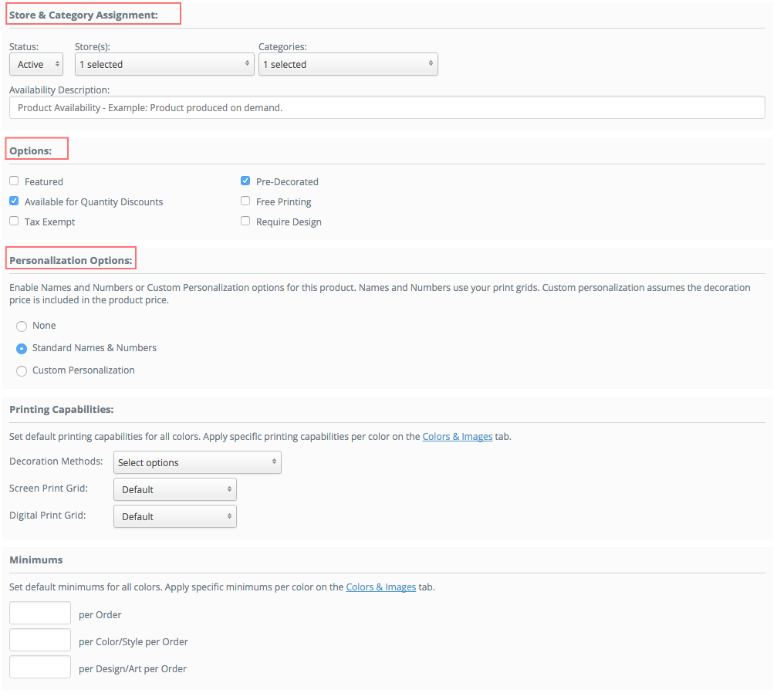Click the Minimums heading

coord(36,560)
